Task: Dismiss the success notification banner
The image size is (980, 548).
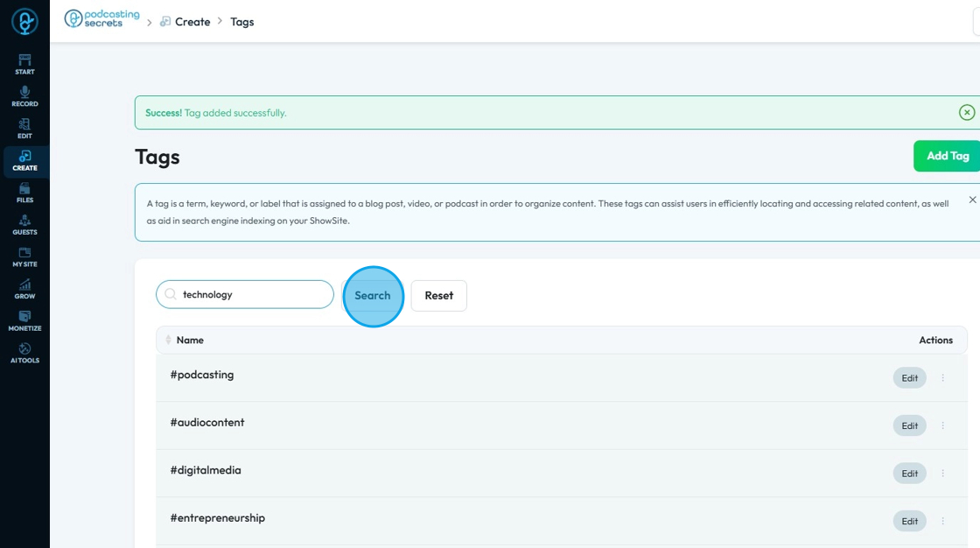Action: (967, 112)
